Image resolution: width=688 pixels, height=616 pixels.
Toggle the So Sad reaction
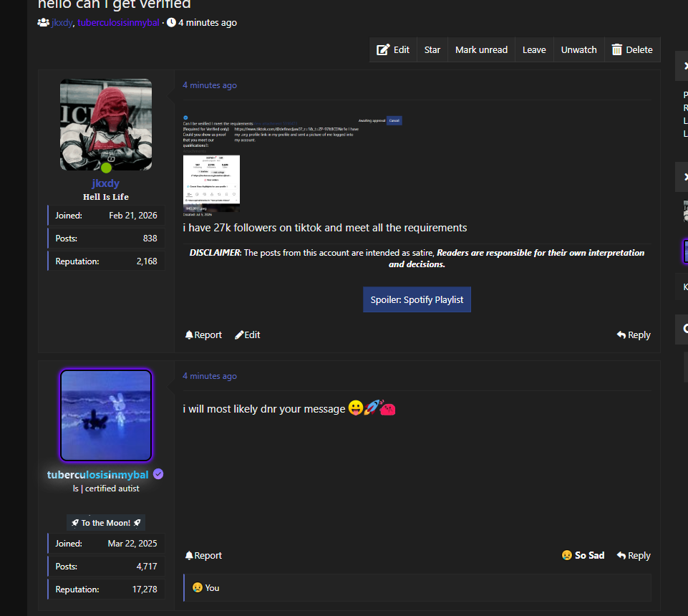(583, 555)
